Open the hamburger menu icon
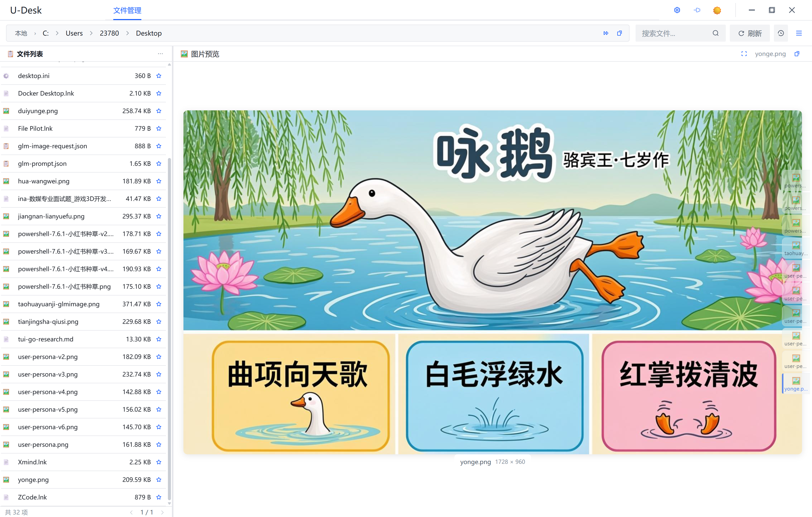812x517 pixels. (x=799, y=33)
